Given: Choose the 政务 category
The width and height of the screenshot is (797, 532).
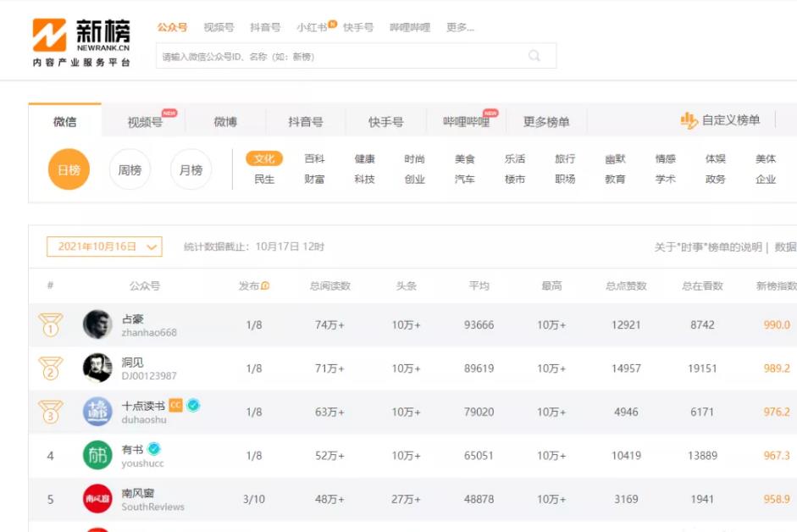Looking at the screenshot, I should [715, 179].
